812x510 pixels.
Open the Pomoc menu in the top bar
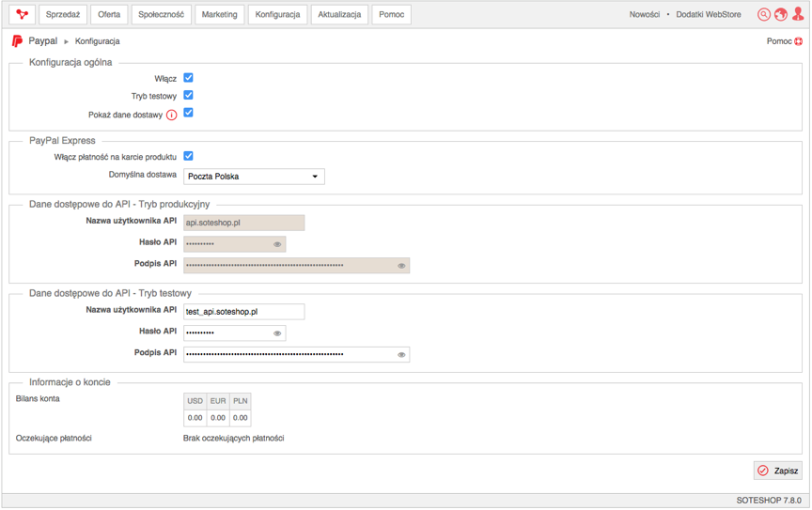click(392, 14)
